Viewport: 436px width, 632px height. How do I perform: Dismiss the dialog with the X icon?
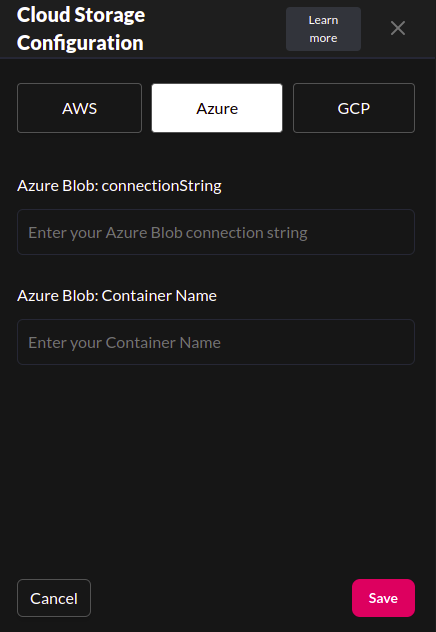pyautogui.click(x=398, y=28)
